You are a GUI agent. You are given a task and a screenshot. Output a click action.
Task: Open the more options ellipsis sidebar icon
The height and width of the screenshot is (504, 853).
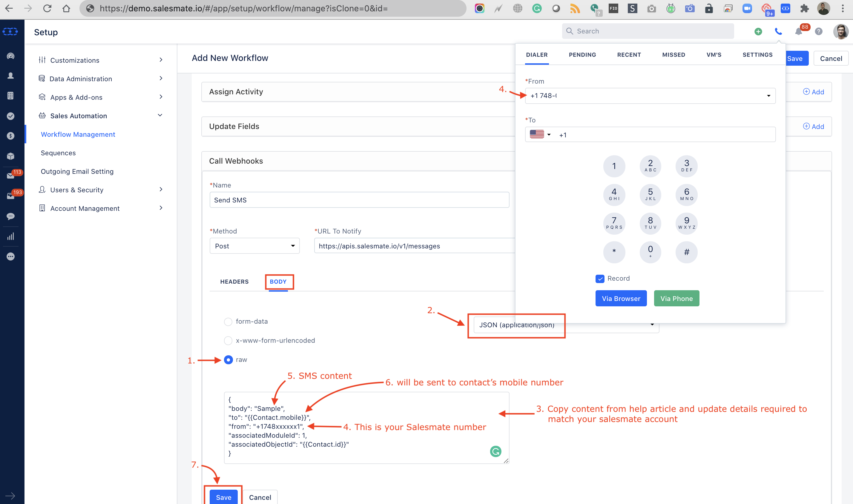coord(10,256)
